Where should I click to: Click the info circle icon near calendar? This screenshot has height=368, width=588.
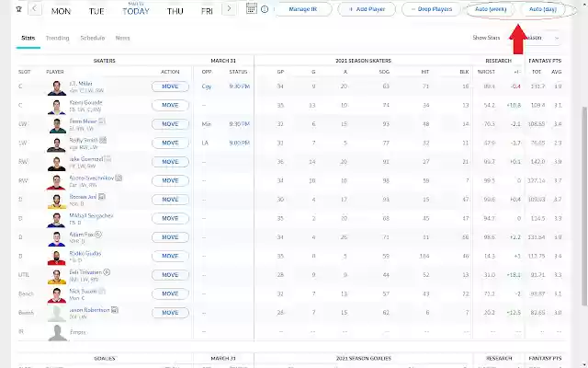(265, 9)
